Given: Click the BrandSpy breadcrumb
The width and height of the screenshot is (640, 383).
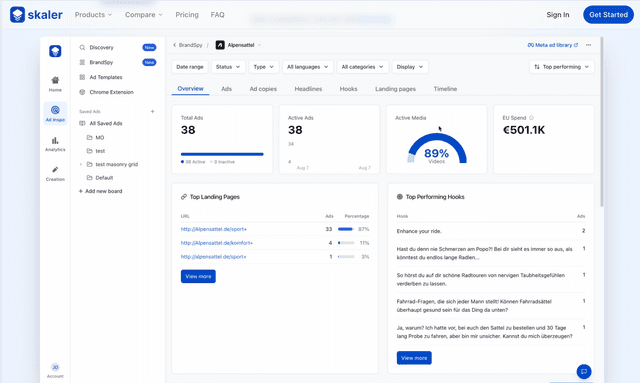Looking at the screenshot, I should point(190,45).
